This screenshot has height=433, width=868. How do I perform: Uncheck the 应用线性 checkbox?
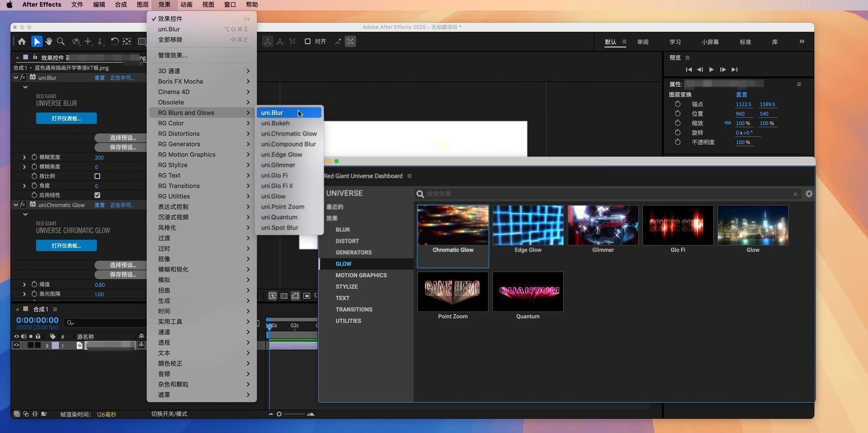click(x=97, y=195)
